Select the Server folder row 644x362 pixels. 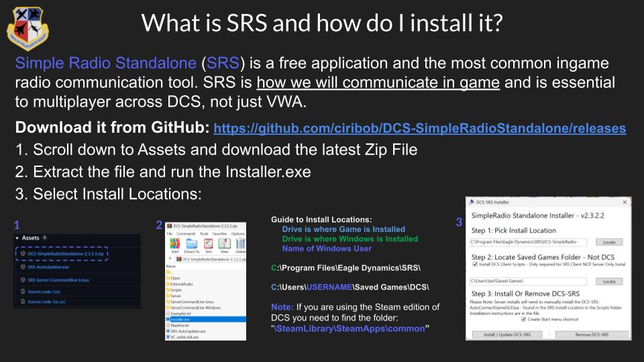(205, 296)
